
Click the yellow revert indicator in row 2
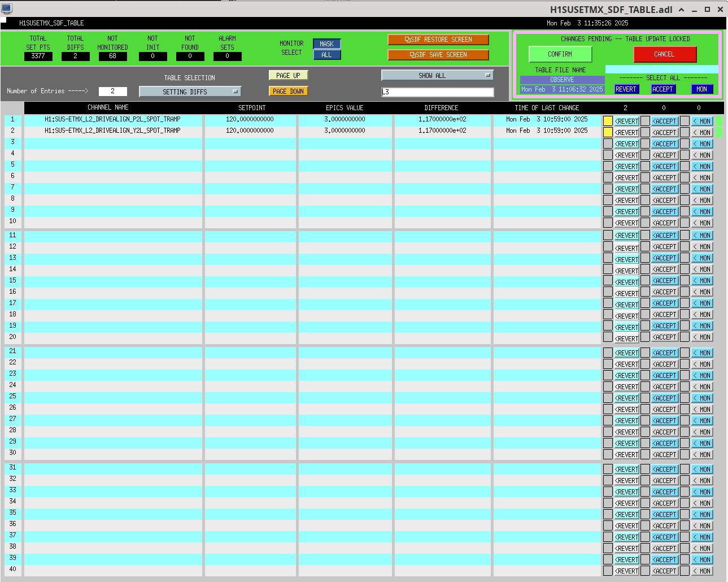pos(608,132)
